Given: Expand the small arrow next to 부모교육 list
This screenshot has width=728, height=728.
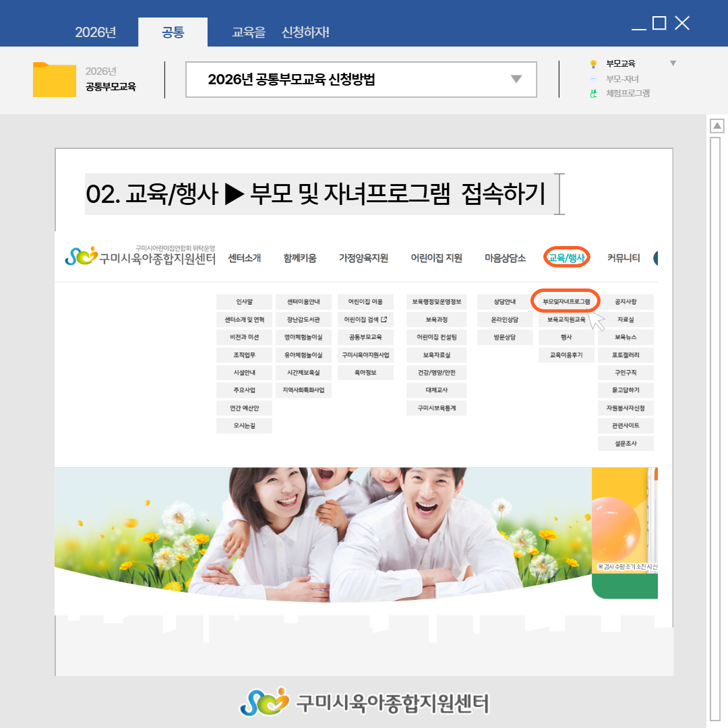Looking at the screenshot, I should coord(672,63).
